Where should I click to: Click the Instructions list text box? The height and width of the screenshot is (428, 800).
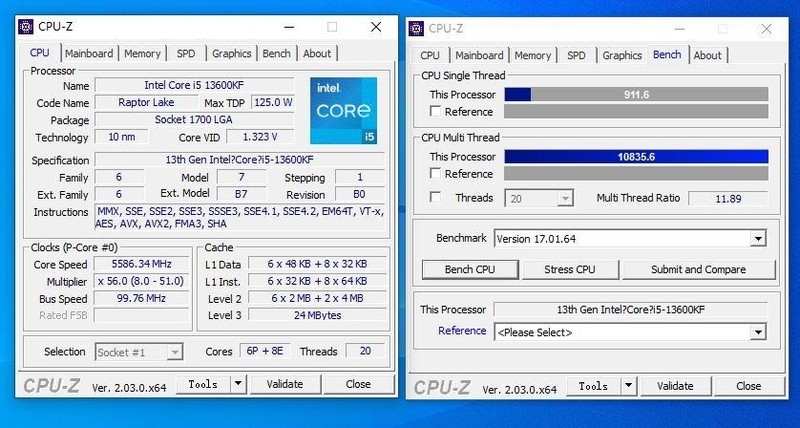(x=240, y=218)
